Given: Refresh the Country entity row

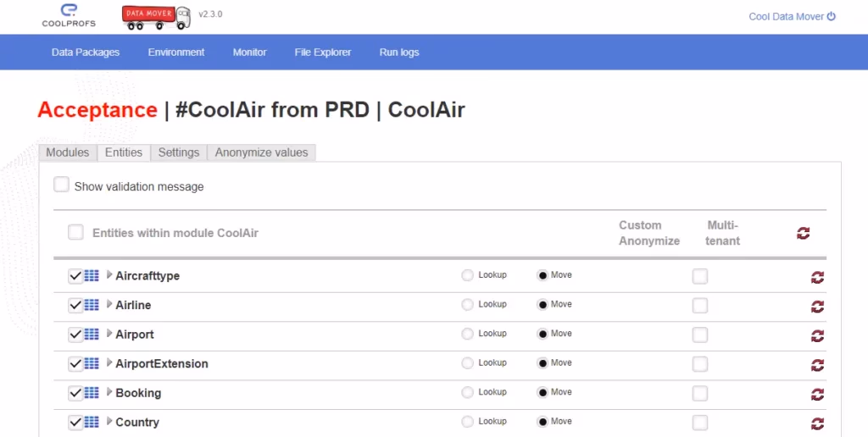Looking at the screenshot, I should (x=817, y=423).
